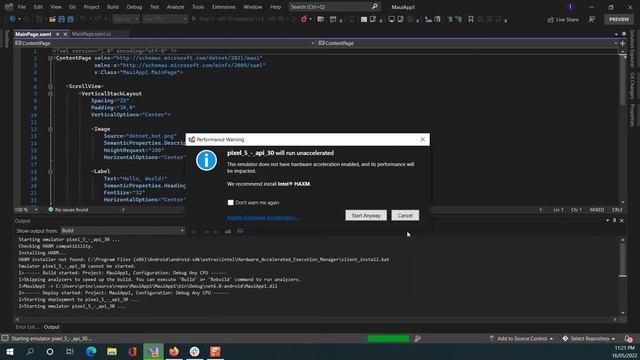Close the Output panel with its X icon
Screen dimensions: 640x360
pyautogui.click(x=622, y=220)
